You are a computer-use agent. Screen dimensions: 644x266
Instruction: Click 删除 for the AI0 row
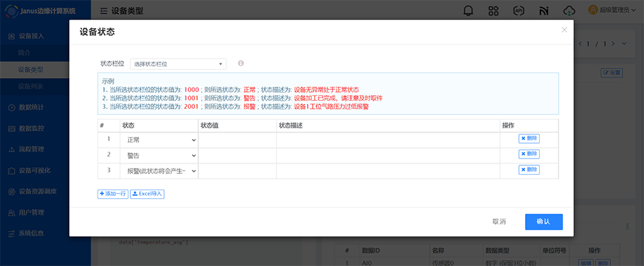pos(603,263)
